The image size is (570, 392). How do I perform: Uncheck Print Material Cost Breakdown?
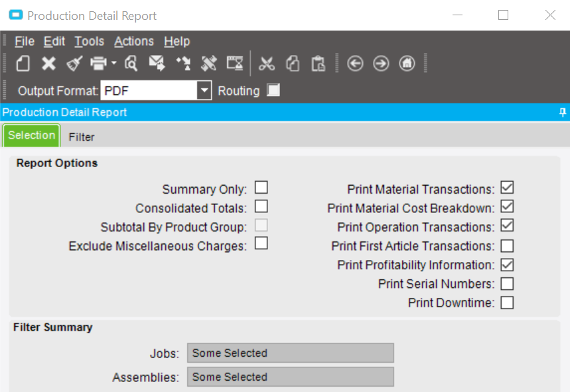click(x=507, y=207)
